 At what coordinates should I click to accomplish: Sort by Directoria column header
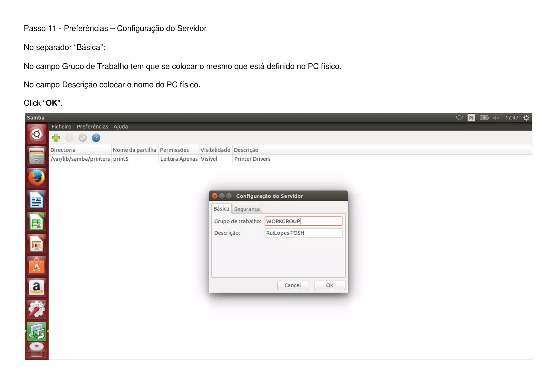[x=80, y=150]
